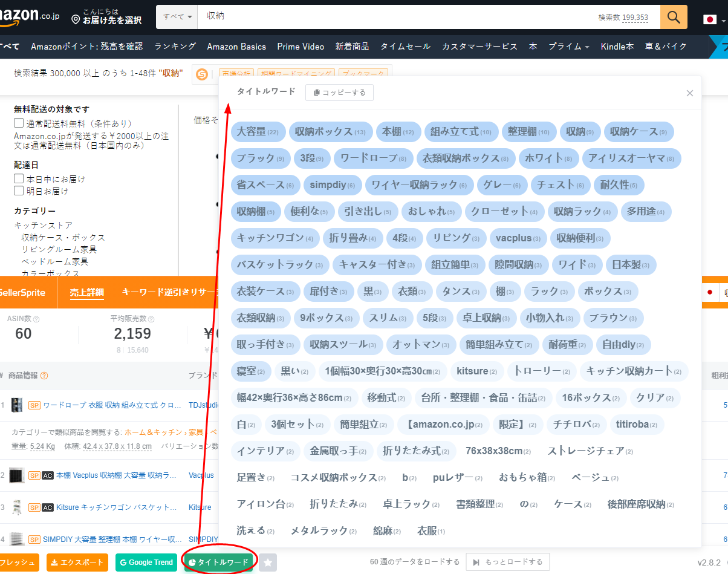728x574 pixels.
Task: Click the コピーする button
Action: 340,93
